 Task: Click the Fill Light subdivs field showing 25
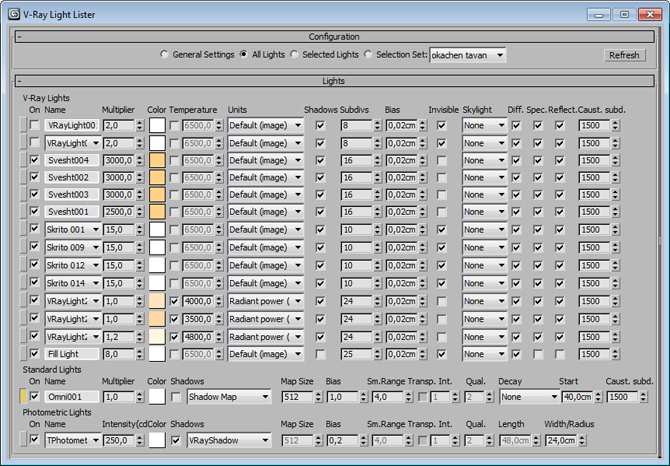point(357,354)
